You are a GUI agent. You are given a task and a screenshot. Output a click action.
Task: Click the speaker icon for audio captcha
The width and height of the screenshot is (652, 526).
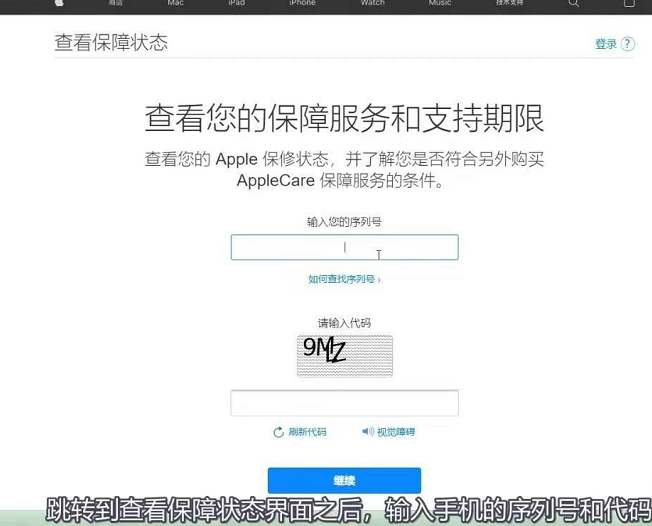[x=368, y=432]
